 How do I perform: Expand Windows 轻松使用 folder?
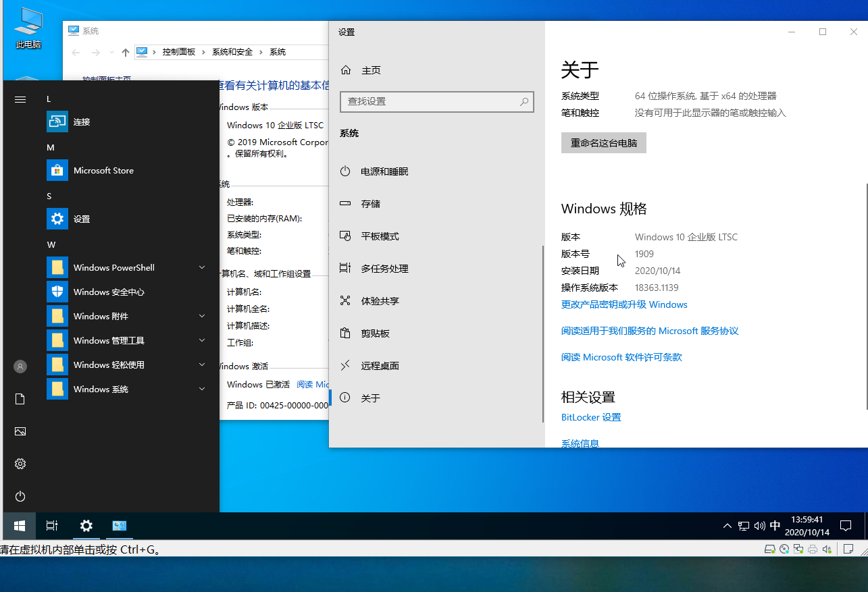coord(202,365)
